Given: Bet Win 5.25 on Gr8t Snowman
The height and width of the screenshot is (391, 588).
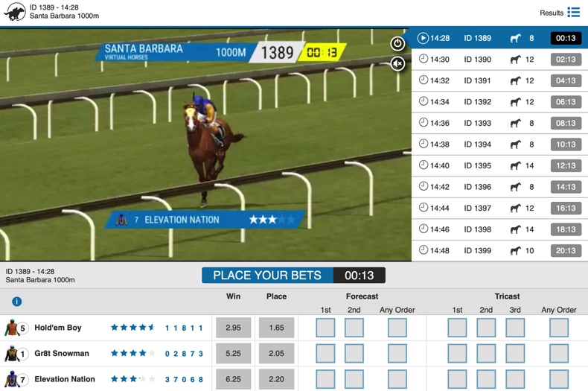Looking at the screenshot, I should (x=233, y=354).
